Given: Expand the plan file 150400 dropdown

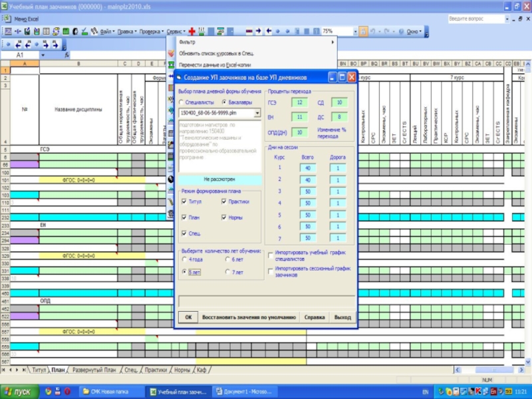Looking at the screenshot, I should point(257,114).
